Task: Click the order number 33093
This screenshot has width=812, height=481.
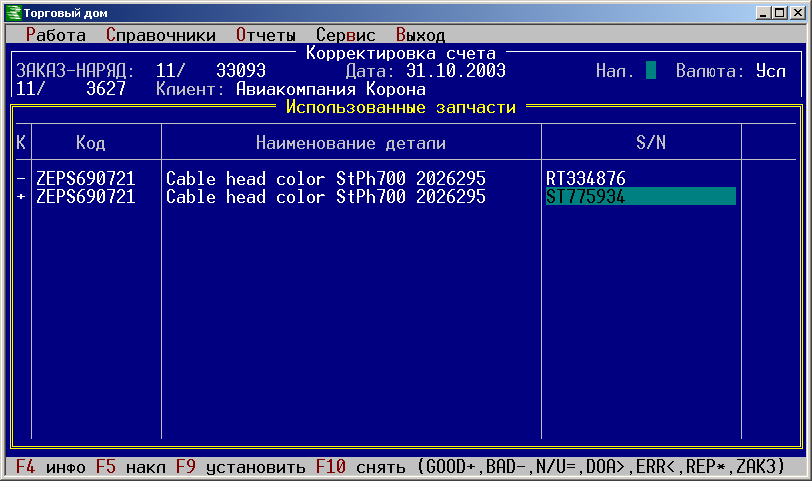Action: click(x=241, y=70)
